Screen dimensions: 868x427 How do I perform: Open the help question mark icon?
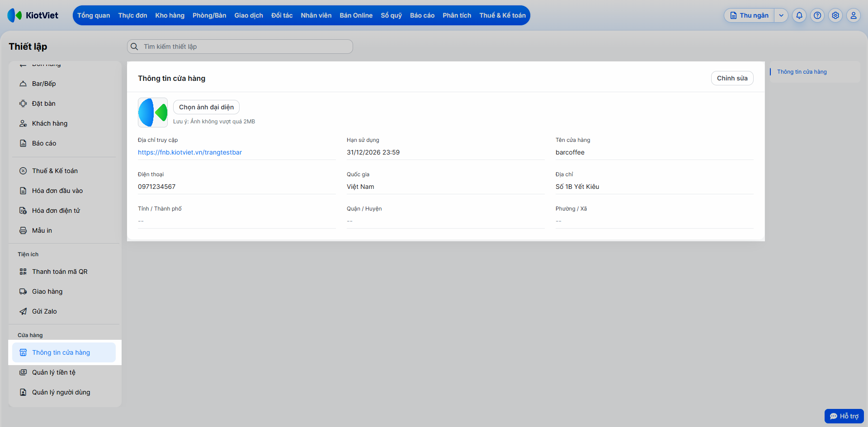[x=817, y=15]
